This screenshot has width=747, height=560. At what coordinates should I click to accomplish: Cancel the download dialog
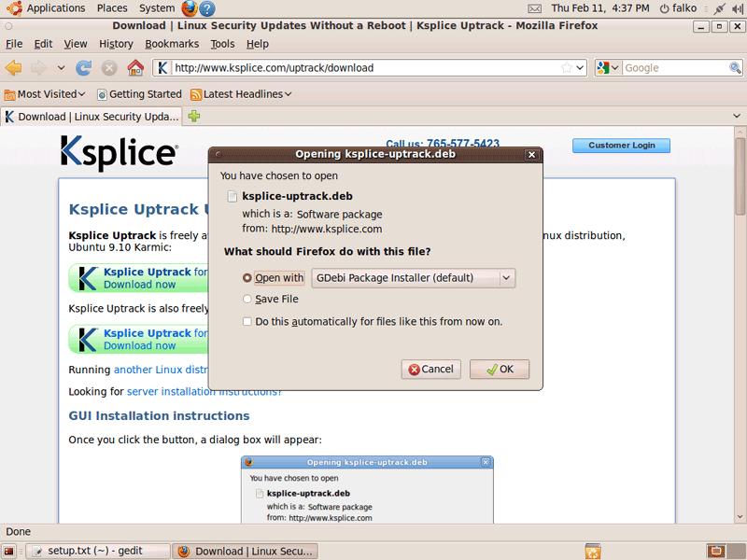[430, 370]
